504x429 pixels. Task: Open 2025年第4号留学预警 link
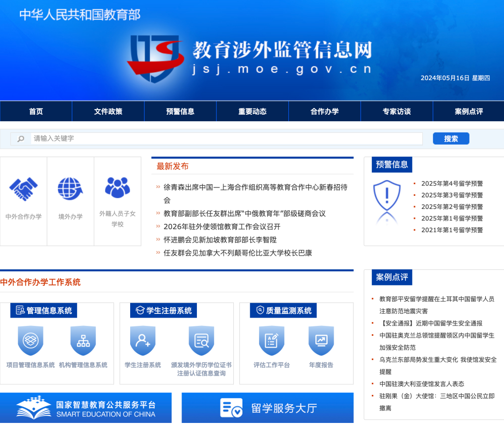[452, 184]
